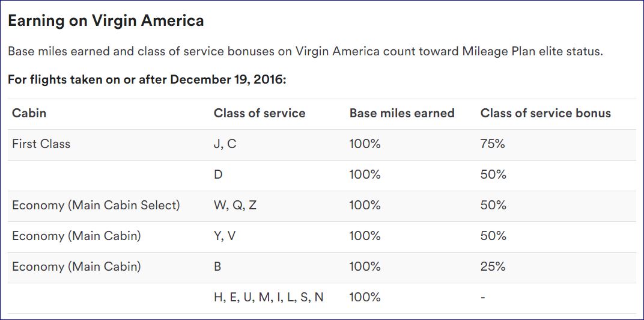644x320 pixels.
Task: Select the "Cabin" column header
Action: click(29, 113)
